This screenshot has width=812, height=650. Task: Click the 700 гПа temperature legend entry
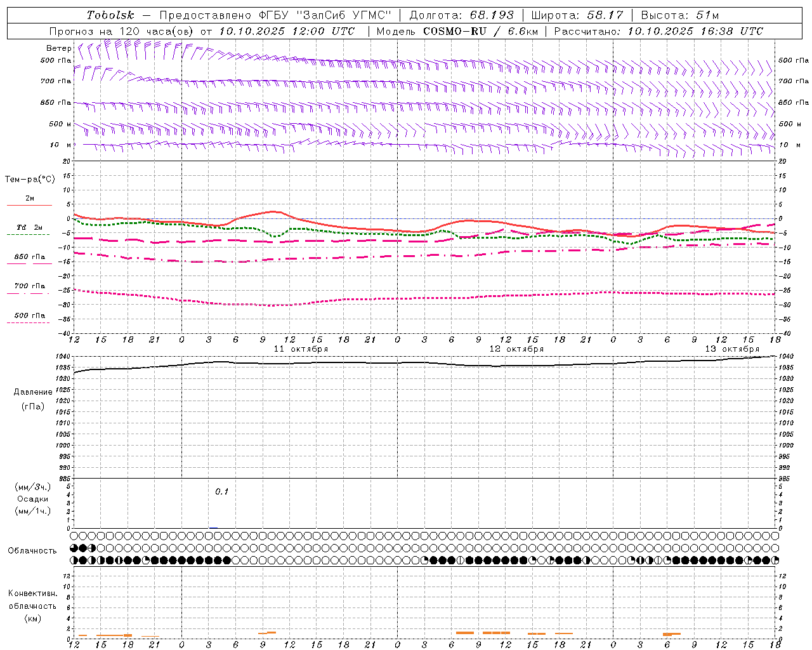click(x=29, y=286)
